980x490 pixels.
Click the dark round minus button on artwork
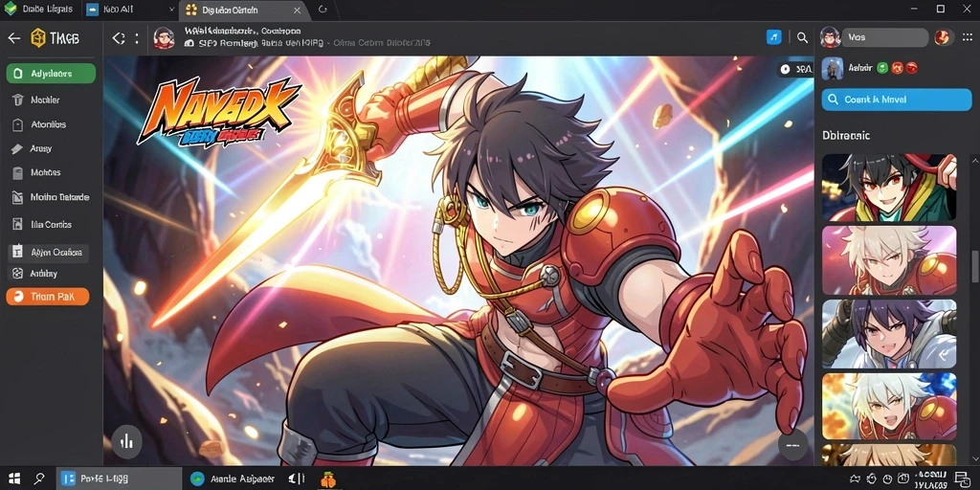(x=792, y=445)
